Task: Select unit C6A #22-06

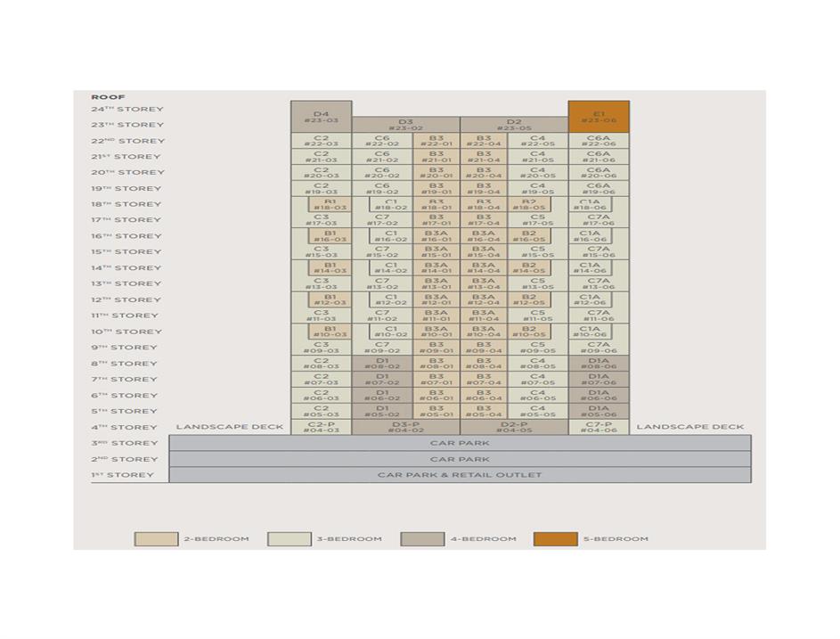Action: [599, 141]
